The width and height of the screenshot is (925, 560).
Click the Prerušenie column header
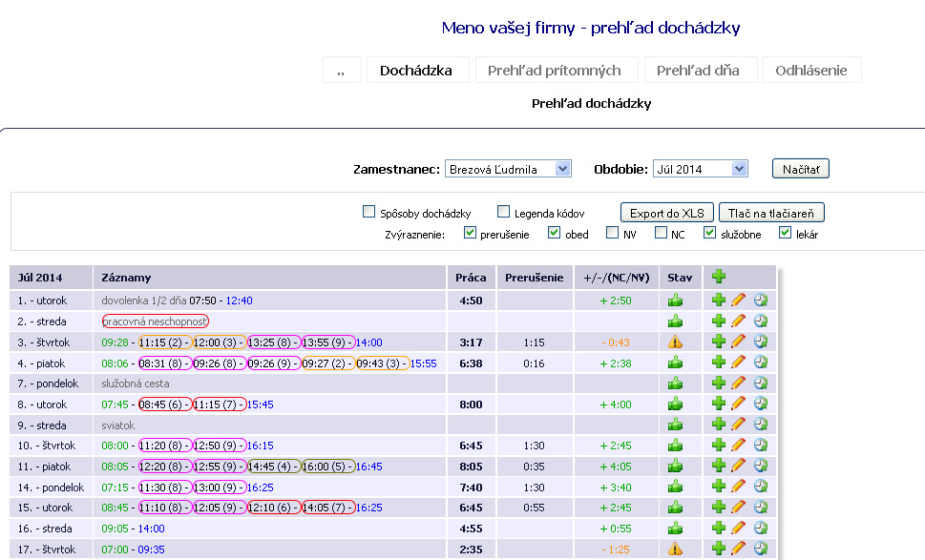click(x=534, y=278)
